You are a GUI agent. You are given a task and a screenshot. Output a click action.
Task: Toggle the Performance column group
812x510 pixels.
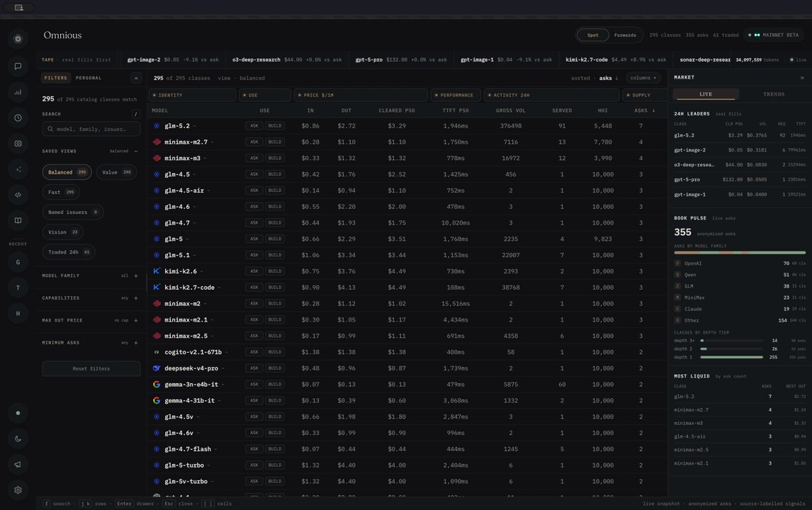coord(456,95)
